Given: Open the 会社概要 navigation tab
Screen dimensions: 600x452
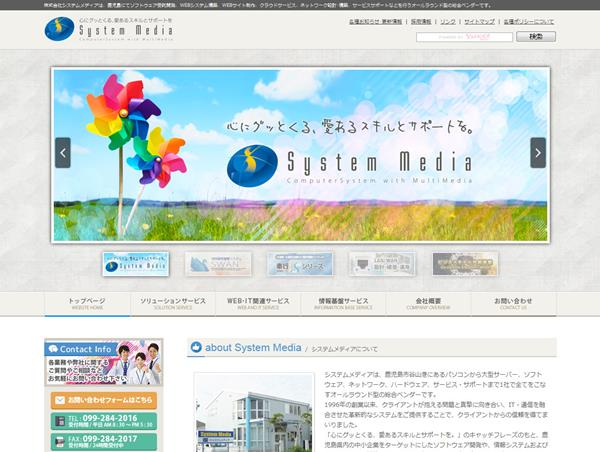Looking at the screenshot, I should [x=429, y=304].
